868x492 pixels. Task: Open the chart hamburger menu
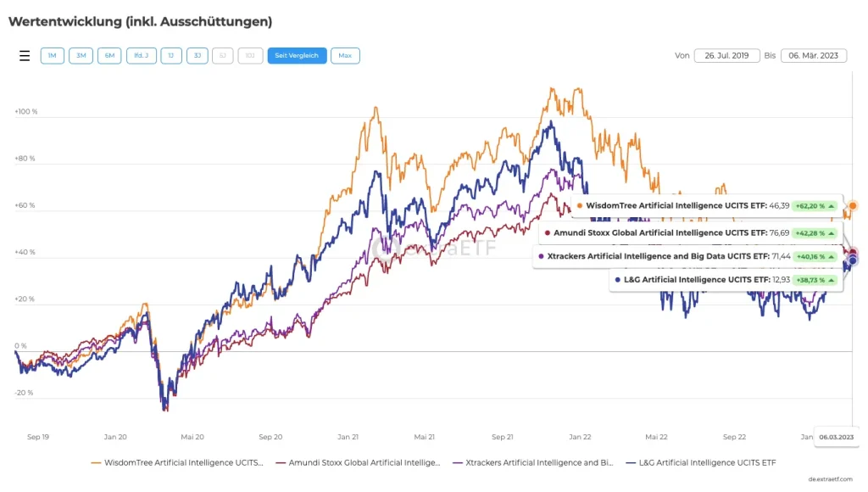tap(25, 56)
